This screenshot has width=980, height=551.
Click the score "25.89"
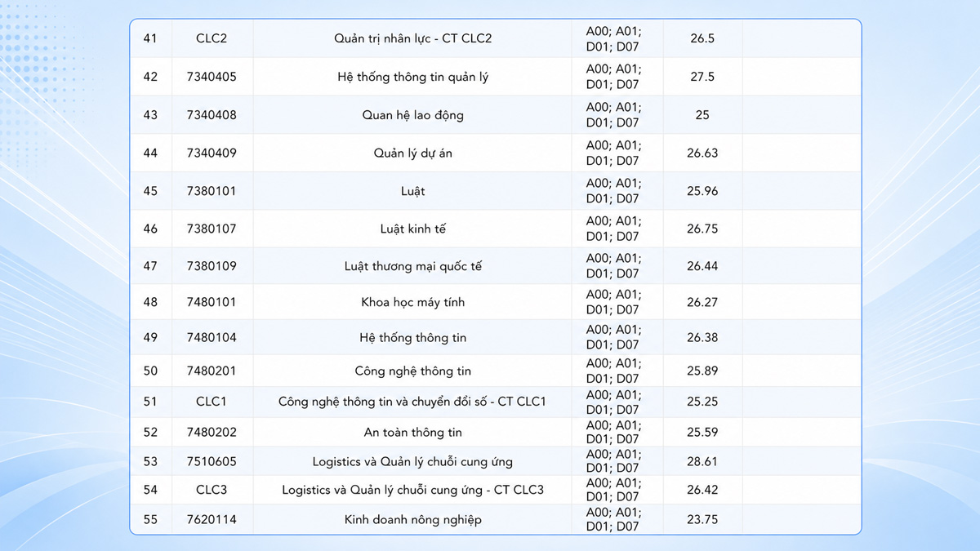702,371
